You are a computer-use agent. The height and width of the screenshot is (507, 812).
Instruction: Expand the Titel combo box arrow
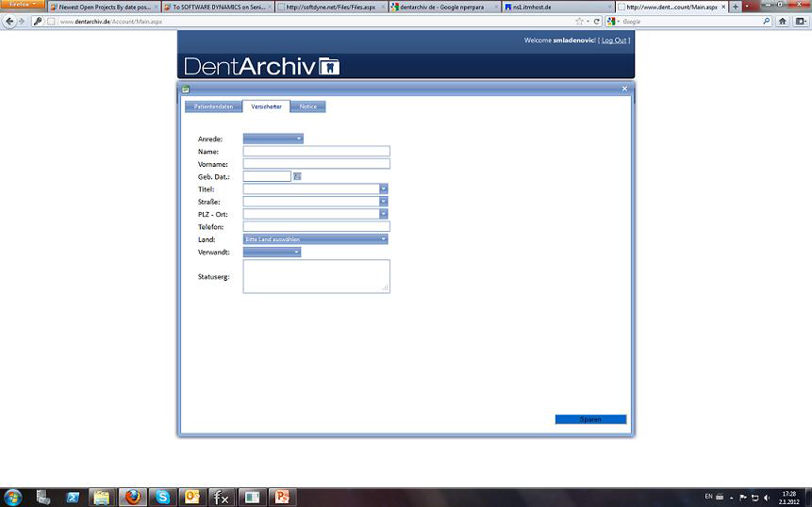[x=383, y=188]
